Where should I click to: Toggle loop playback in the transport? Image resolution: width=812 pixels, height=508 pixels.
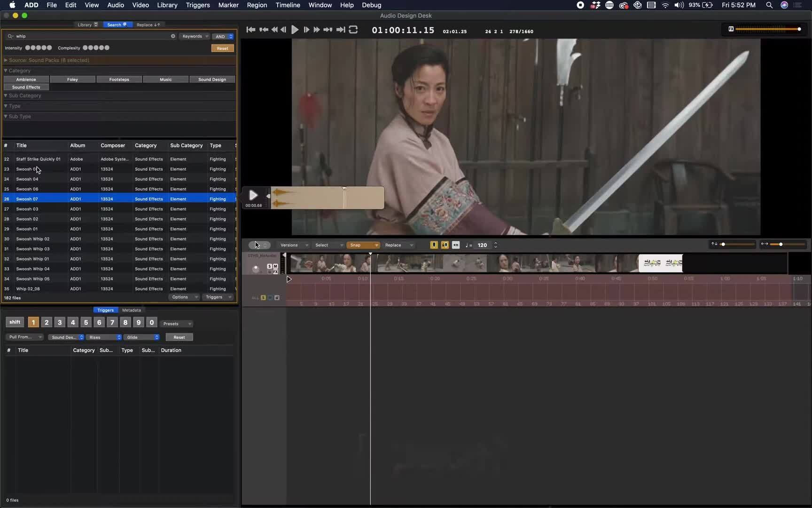[353, 30]
